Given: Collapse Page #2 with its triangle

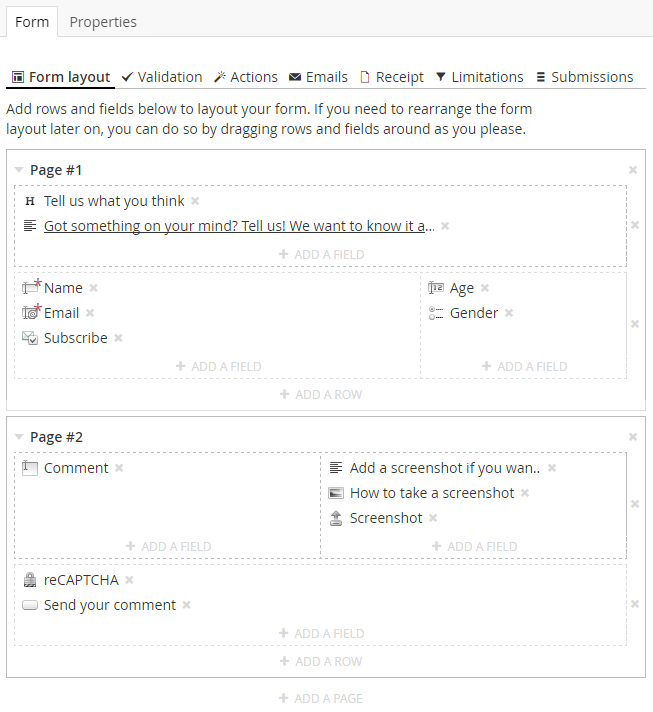Looking at the screenshot, I should (19, 437).
